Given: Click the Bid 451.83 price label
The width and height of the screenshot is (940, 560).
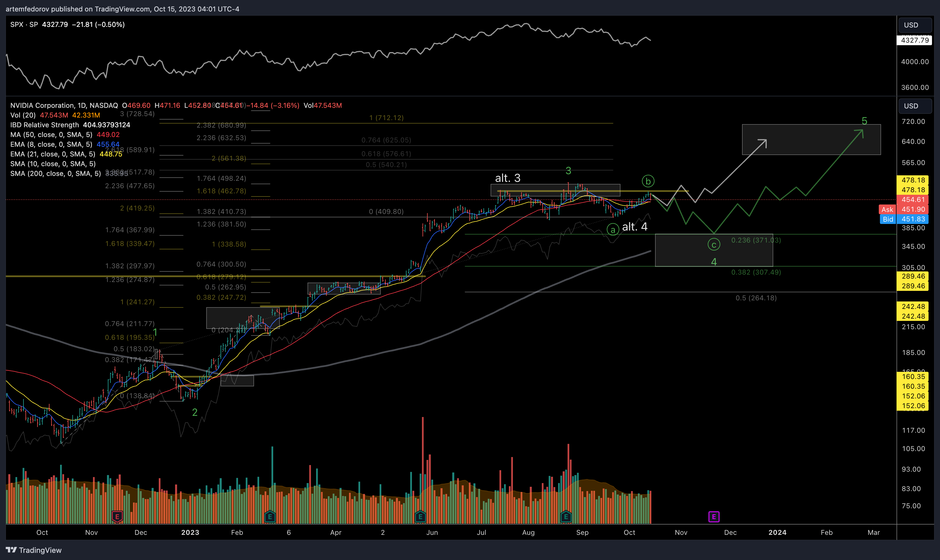Looking at the screenshot, I should pyautogui.click(x=903, y=219).
